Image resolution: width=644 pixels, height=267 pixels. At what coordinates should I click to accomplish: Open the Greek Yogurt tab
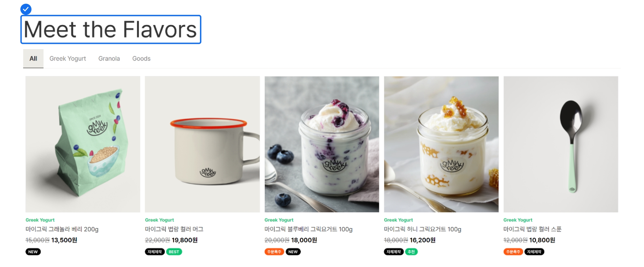[68, 59]
